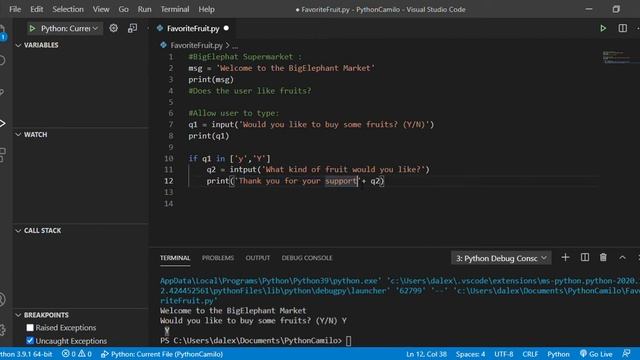Split the editor to the right
Screen dimensions: 640x360
(622, 28)
